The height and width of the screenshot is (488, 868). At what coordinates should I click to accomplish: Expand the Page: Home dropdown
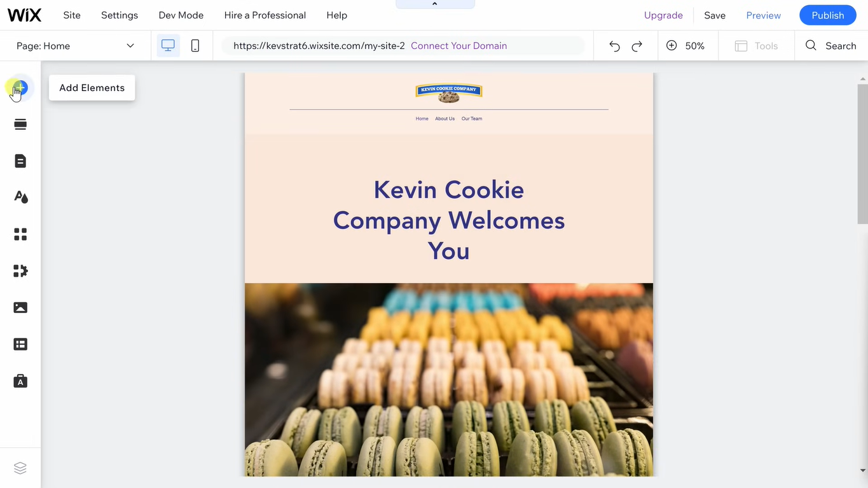(x=76, y=46)
